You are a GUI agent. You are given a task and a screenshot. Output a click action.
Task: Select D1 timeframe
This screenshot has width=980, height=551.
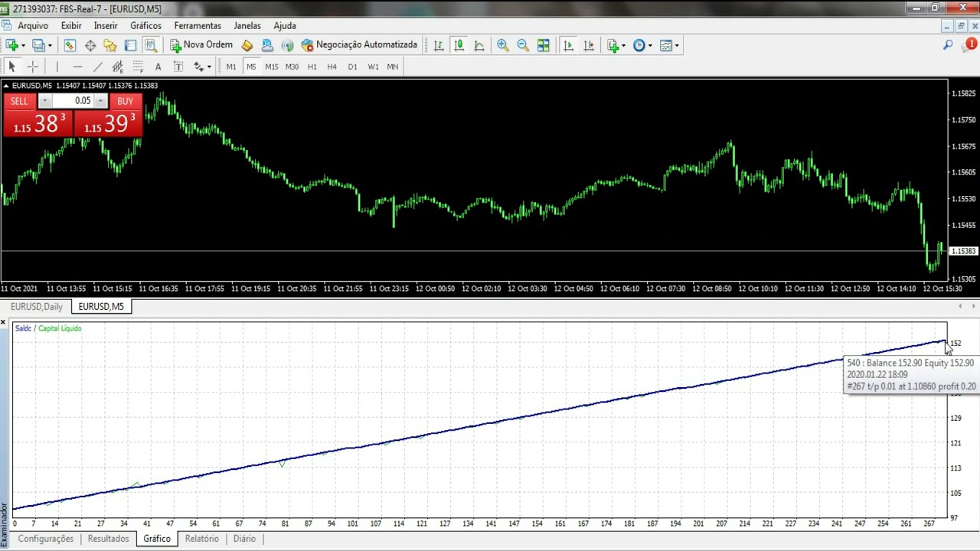coord(352,67)
